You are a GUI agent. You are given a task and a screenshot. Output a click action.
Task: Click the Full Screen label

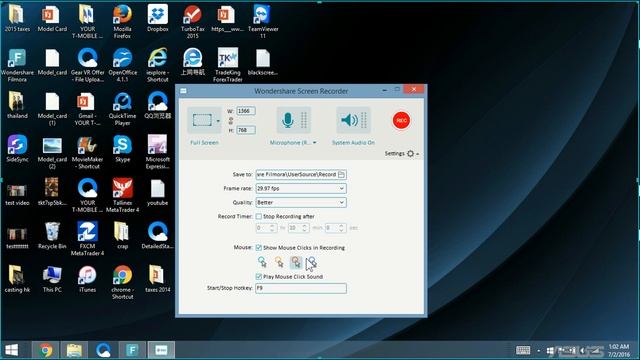click(x=204, y=142)
